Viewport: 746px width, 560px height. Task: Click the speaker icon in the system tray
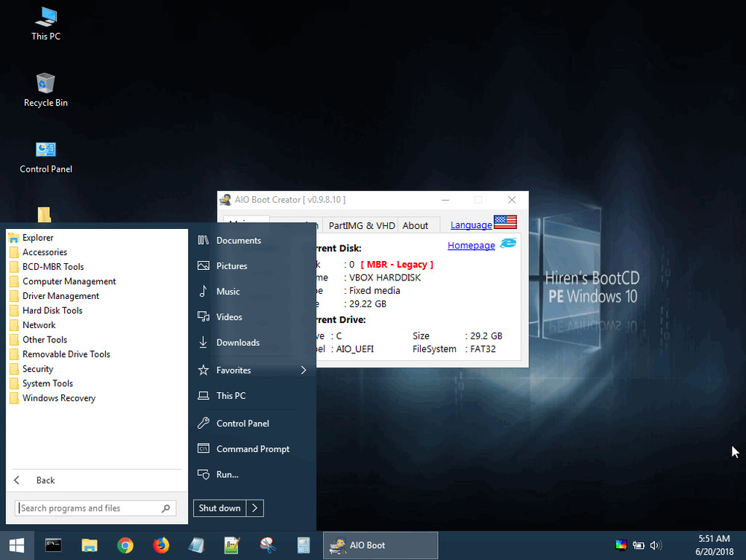click(656, 545)
